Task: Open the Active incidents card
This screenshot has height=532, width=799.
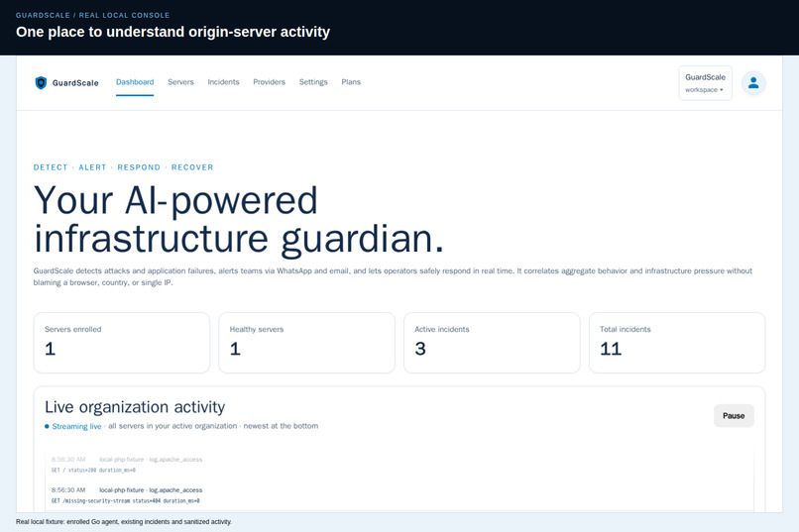Action: coord(492,343)
